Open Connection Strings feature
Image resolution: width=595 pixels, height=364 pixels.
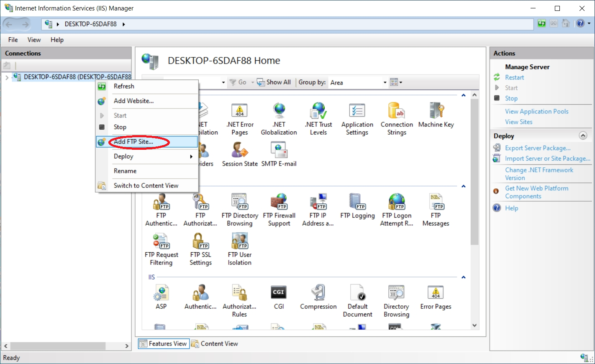click(397, 119)
